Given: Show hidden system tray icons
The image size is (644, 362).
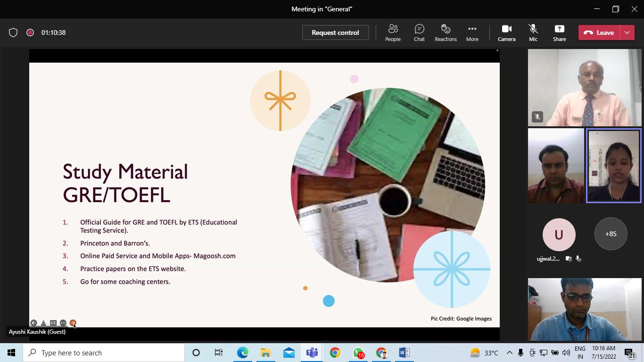Looking at the screenshot, I should click(509, 353).
